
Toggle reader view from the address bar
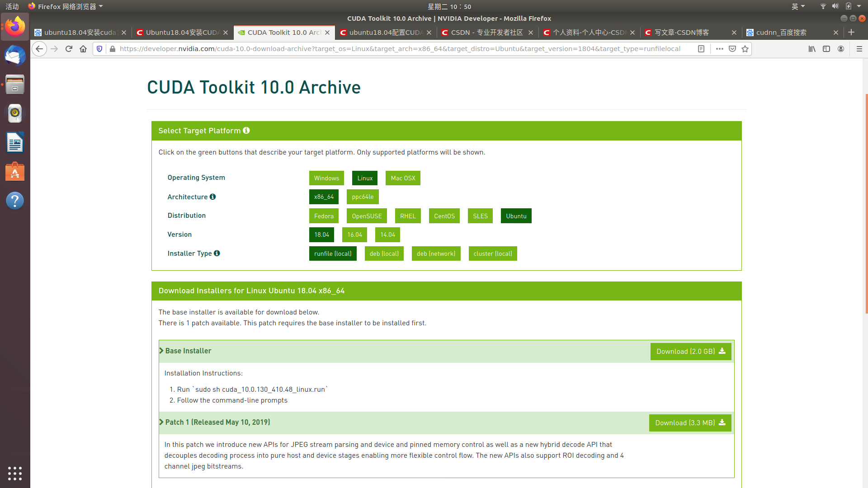pyautogui.click(x=701, y=49)
